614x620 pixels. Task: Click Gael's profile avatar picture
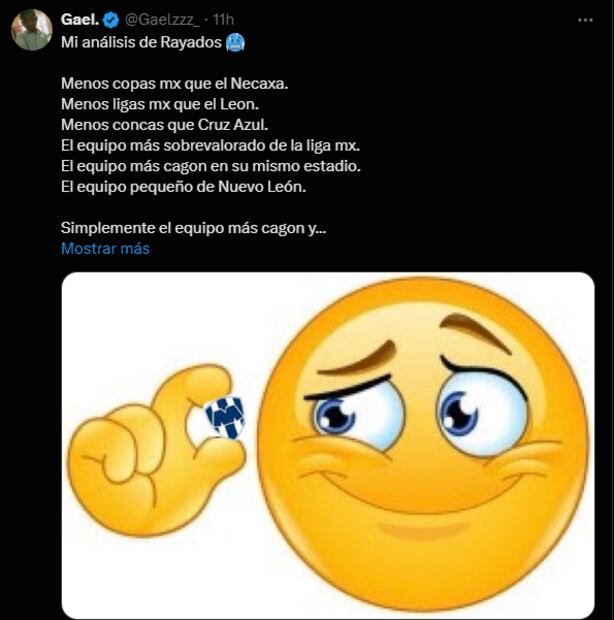[31, 29]
